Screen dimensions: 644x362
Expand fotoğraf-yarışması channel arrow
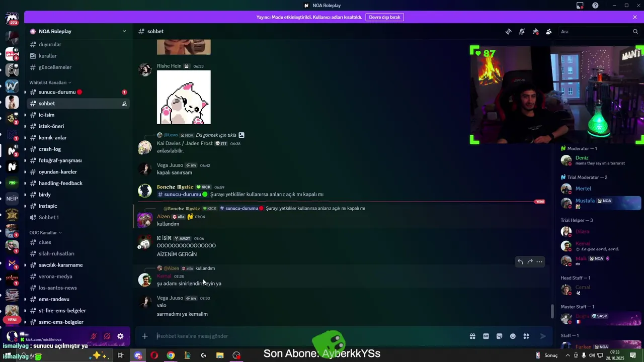[25, 160]
